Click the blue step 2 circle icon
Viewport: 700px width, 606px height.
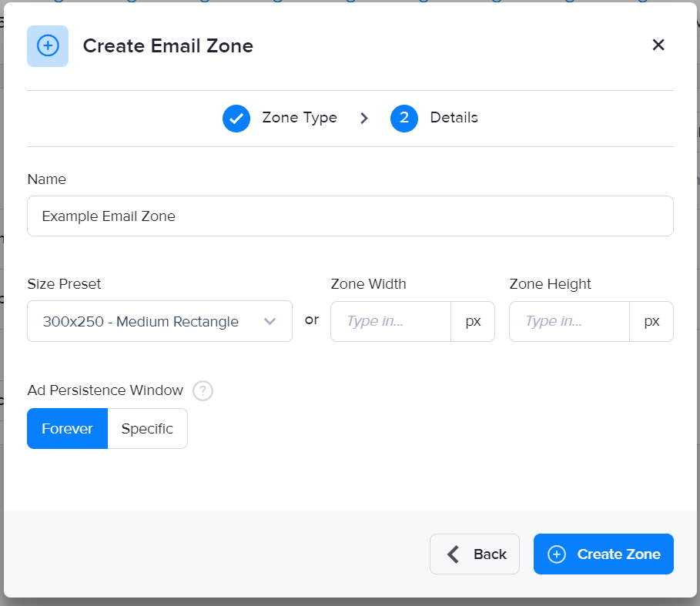pyautogui.click(x=404, y=118)
